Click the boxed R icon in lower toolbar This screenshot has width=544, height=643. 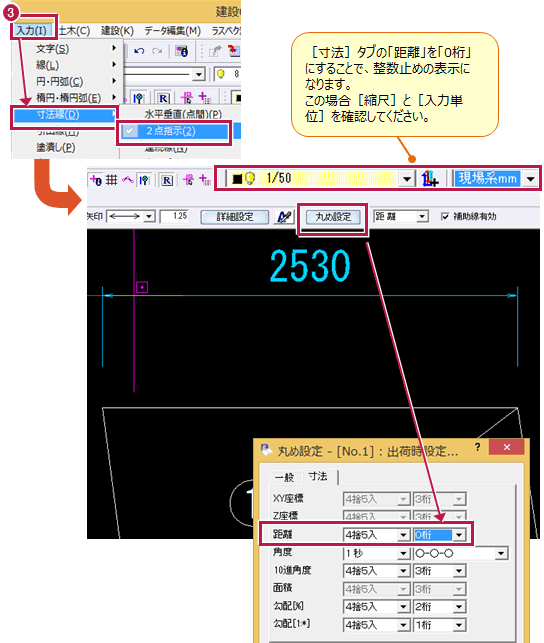click(x=167, y=180)
